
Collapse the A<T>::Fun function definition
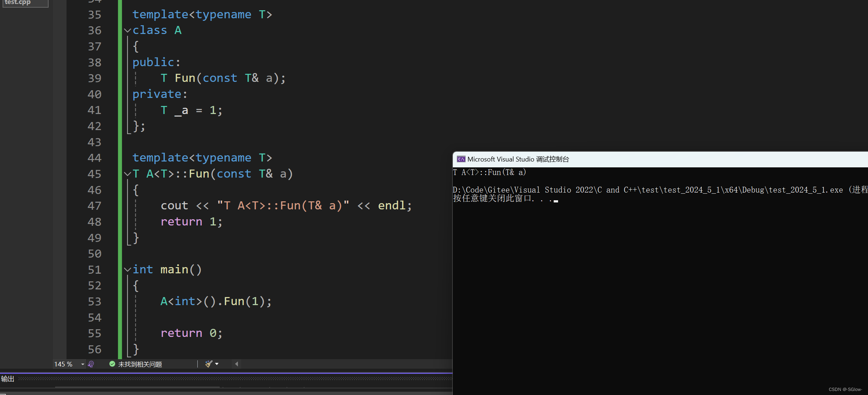click(127, 174)
